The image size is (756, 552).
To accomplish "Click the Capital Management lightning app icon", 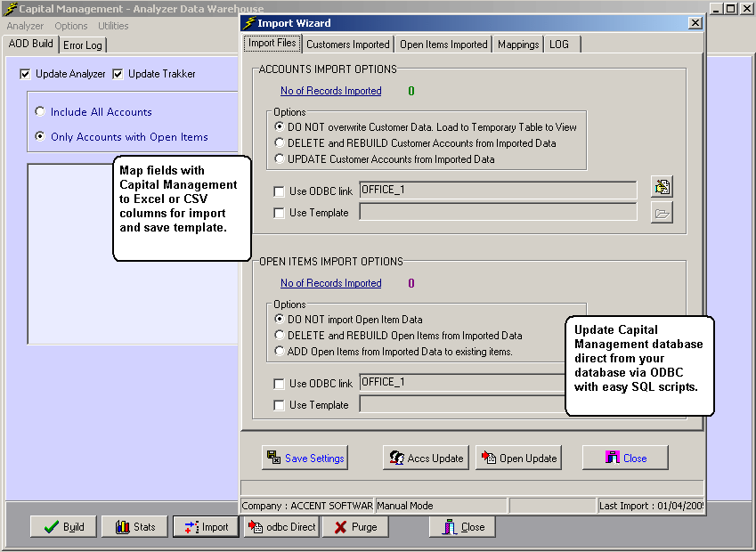I will pyautogui.click(x=10, y=9).
